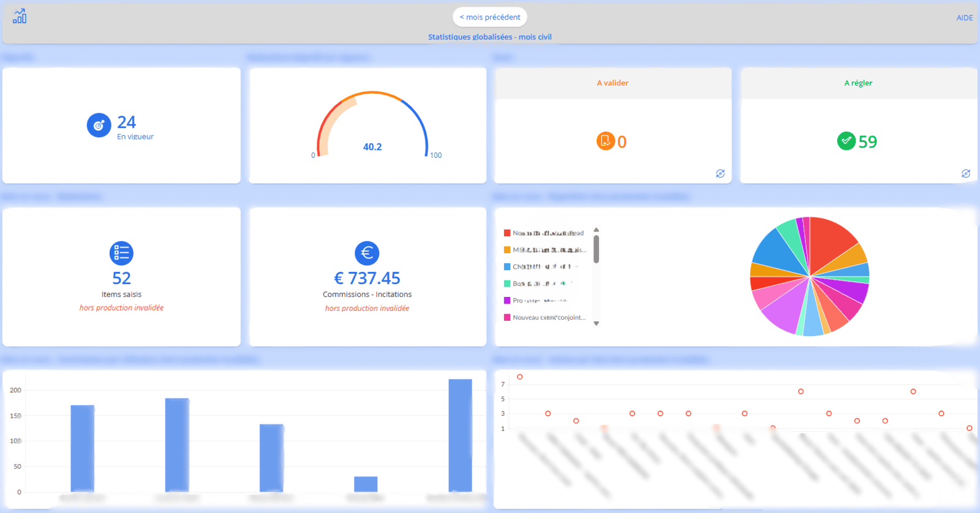Click the orange icon in A valider card
Viewport: 980px width, 513px height.
(605, 141)
